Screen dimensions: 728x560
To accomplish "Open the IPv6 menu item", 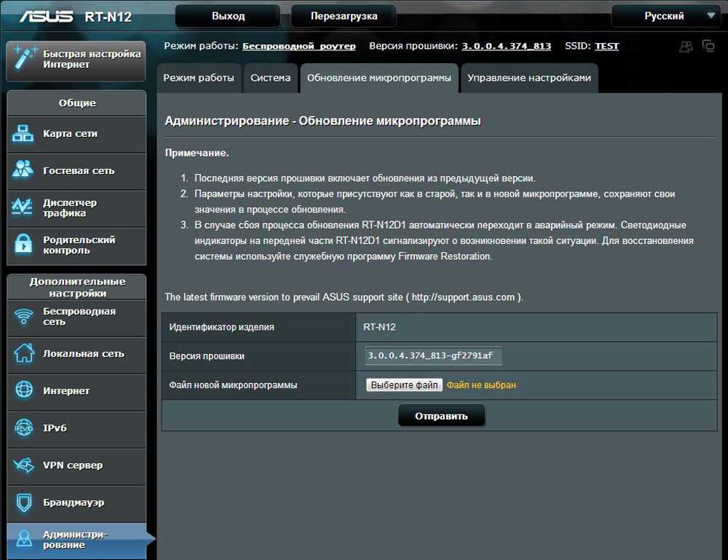I will point(76,429).
